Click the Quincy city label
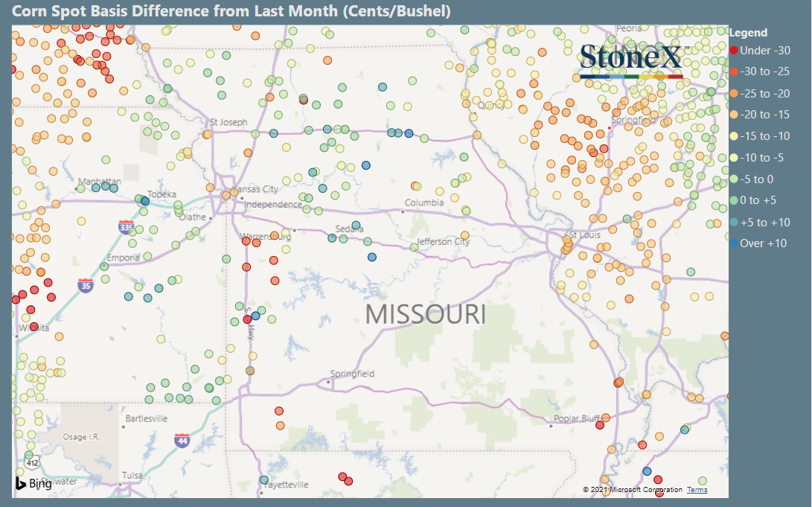 click(x=491, y=105)
